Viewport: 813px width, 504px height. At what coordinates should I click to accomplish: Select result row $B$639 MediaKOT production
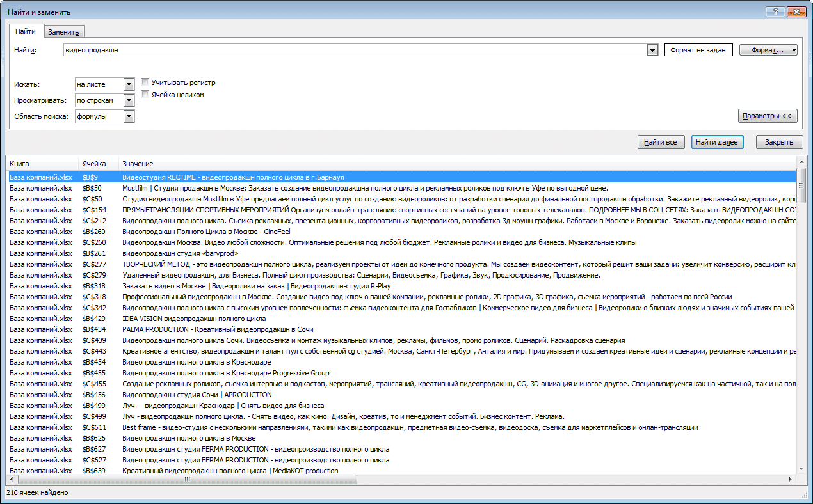click(401, 471)
